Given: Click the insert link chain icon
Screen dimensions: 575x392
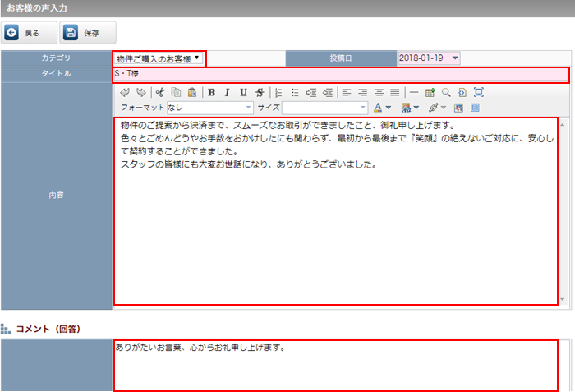Looking at the screenshot, I should tap(433, 108).
